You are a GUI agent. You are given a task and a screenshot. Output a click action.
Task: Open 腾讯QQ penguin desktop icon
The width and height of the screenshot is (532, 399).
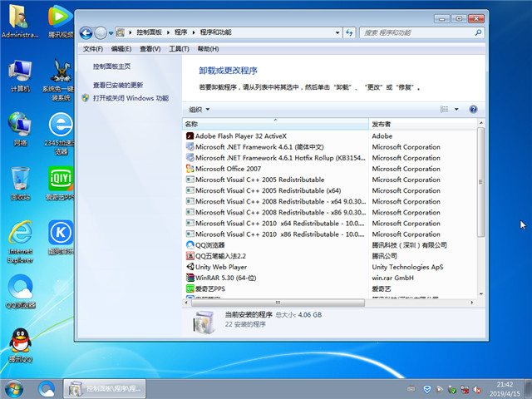pyautogui.click(x=20, y=346)
